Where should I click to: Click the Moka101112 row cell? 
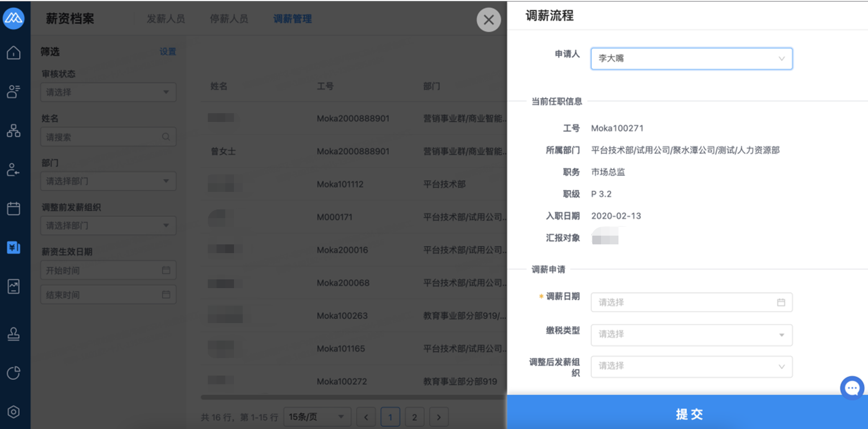click(340, 184)
